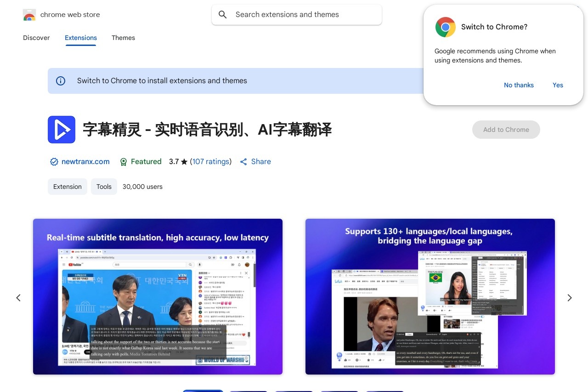Click the Extension category chip
588x392 pixels.
coord(68,187)
